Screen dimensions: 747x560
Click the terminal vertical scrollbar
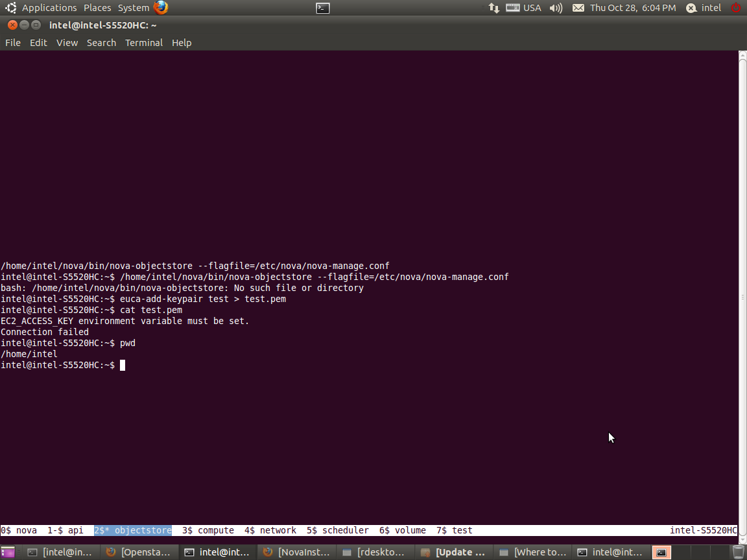click(742, 297)
